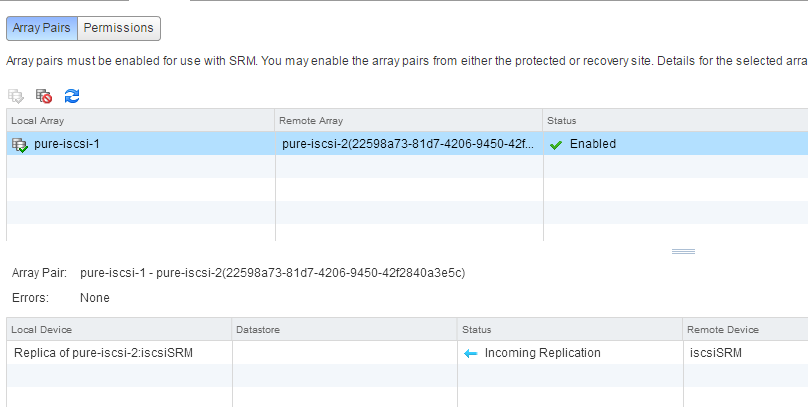The width and height of the screenshot is (808, 407).
Task: Click the Array Pair full name text
Action: (273, 273)
